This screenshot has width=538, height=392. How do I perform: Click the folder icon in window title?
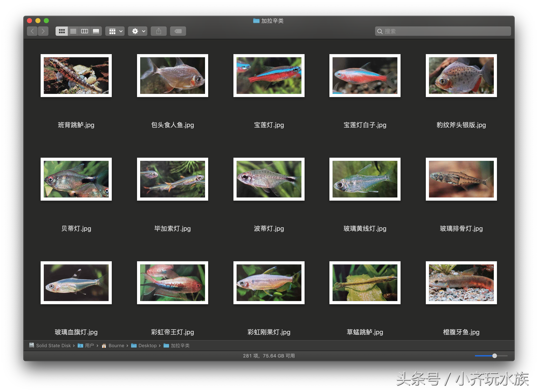[256, 21]
